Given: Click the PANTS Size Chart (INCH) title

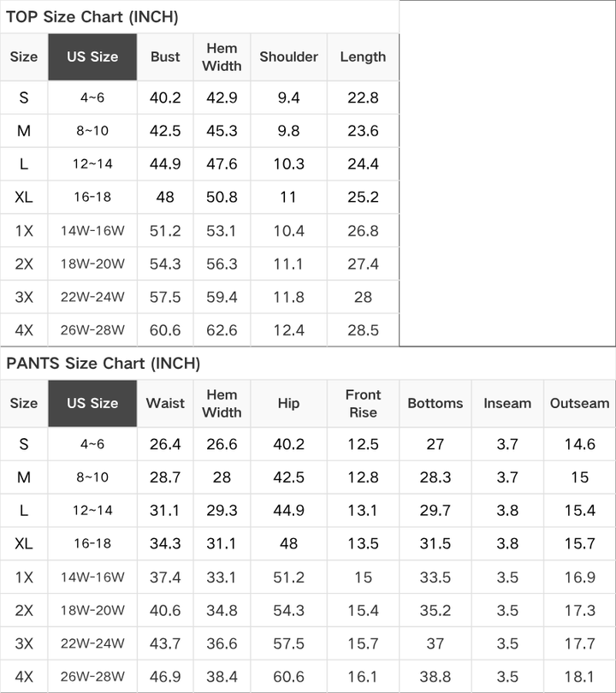Looking at the screenshot, I should coord(103,364).
